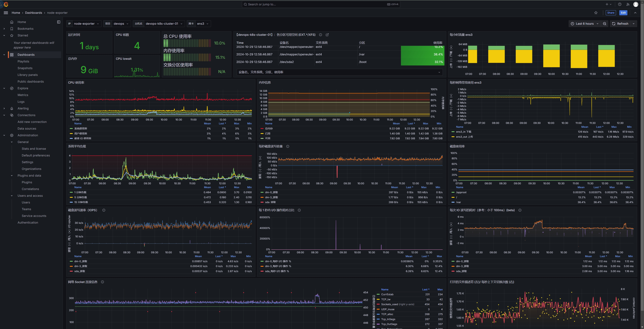The width and height of the screenshot is (644, 329).
Task: Open the news feed icon
Action: pos(628,4)
